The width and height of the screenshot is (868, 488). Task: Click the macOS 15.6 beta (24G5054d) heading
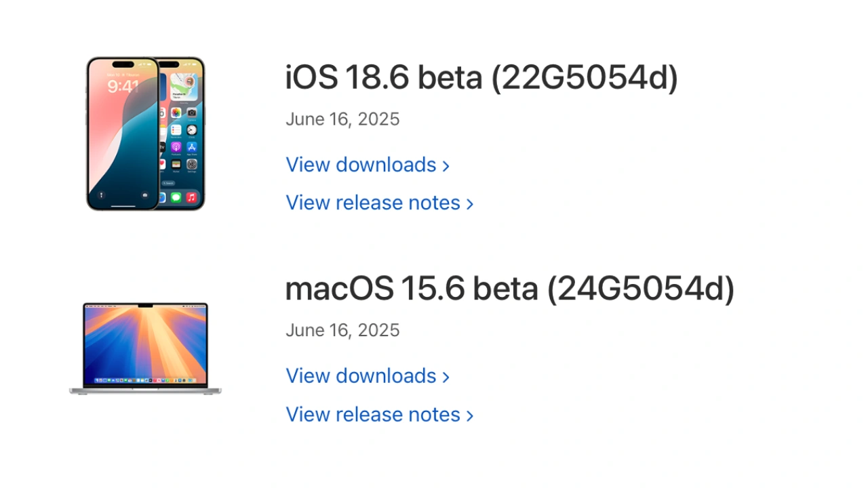pos(509,289)
